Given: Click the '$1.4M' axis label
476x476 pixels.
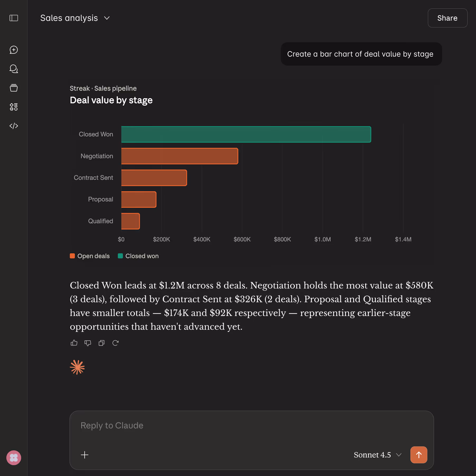Looking at the screenshot, I should click(x=403, y=239).
